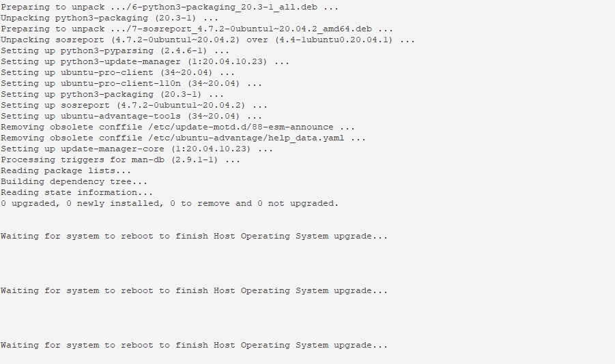615x364 pixels.
Task: Click the first 'Waiting for system to reboot' message
Action: click(194, 237)
